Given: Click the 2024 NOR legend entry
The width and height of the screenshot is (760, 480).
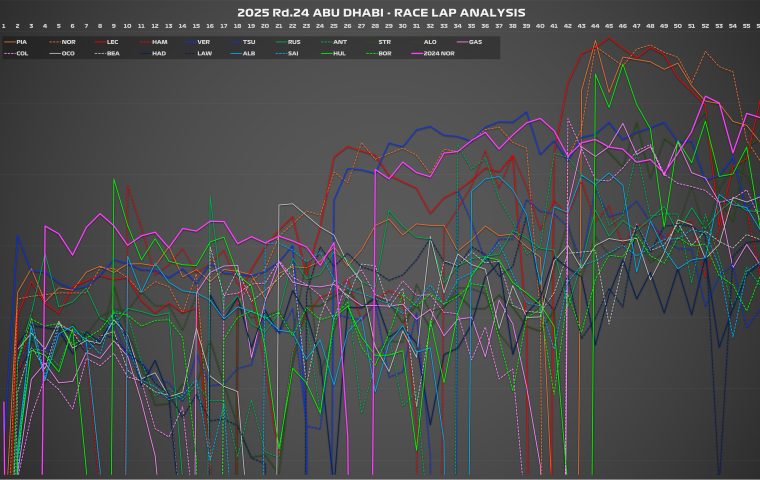Looking at the screenshot, I should point(439,53).
